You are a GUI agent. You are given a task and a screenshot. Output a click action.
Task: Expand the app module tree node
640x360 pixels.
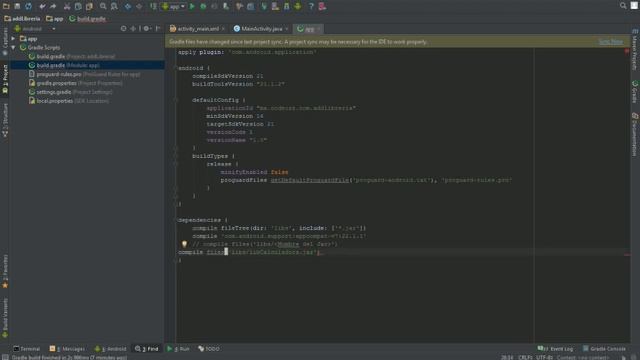pos(13,39)
